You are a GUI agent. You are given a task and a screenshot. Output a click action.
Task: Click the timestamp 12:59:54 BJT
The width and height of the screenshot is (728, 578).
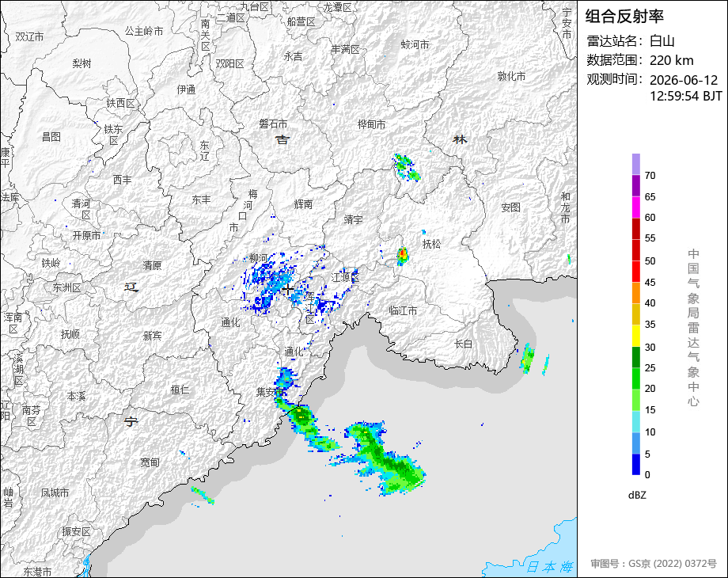click(x=686, y=96)
